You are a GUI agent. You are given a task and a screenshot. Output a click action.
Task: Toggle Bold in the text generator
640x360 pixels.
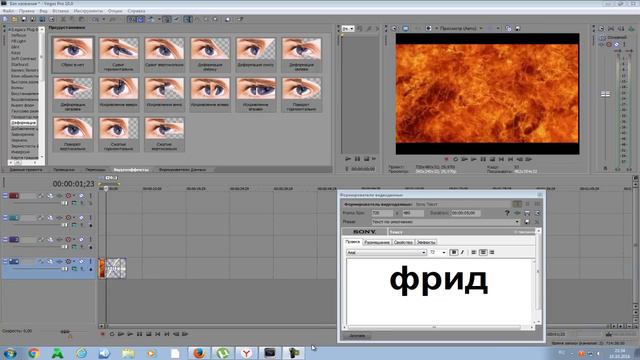point(453,252)
